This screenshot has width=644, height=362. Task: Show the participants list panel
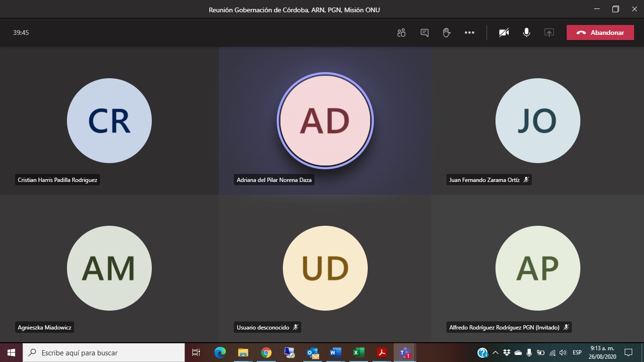point(401,33)
